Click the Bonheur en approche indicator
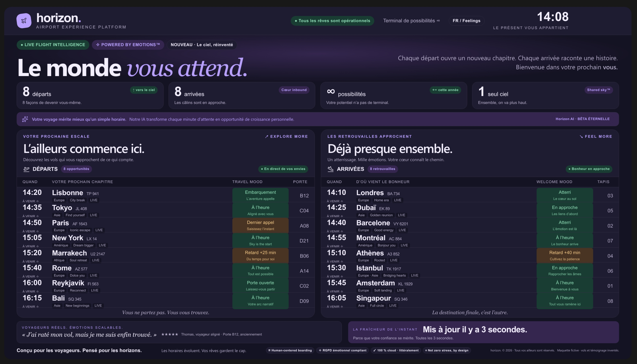Image resolution: width=637 pixels, height=364 pixels. point(589,169)
